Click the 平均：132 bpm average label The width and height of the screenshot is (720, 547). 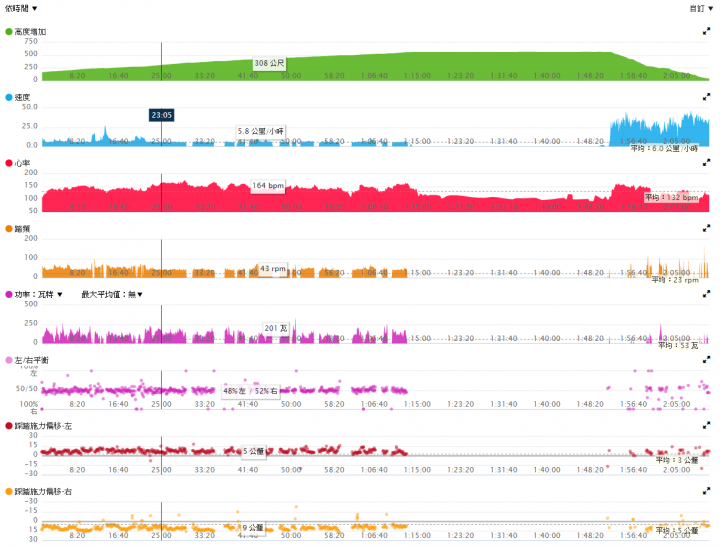(671, 197)
